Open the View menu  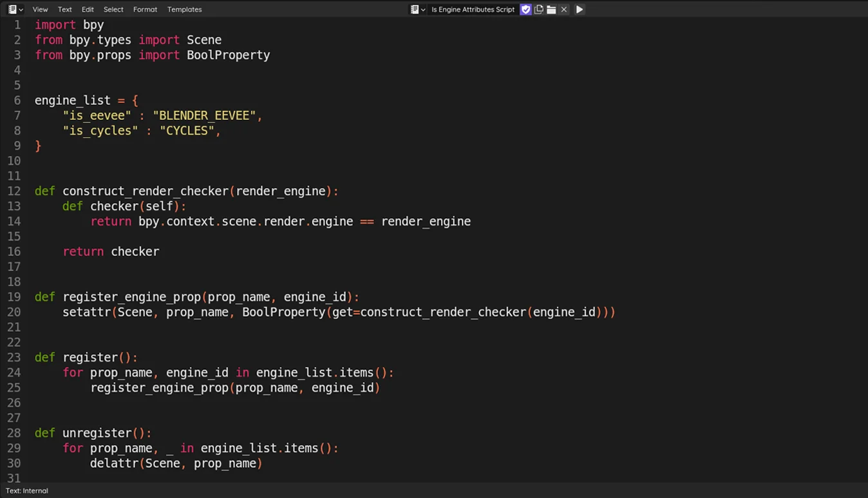[x=40, y=9]
